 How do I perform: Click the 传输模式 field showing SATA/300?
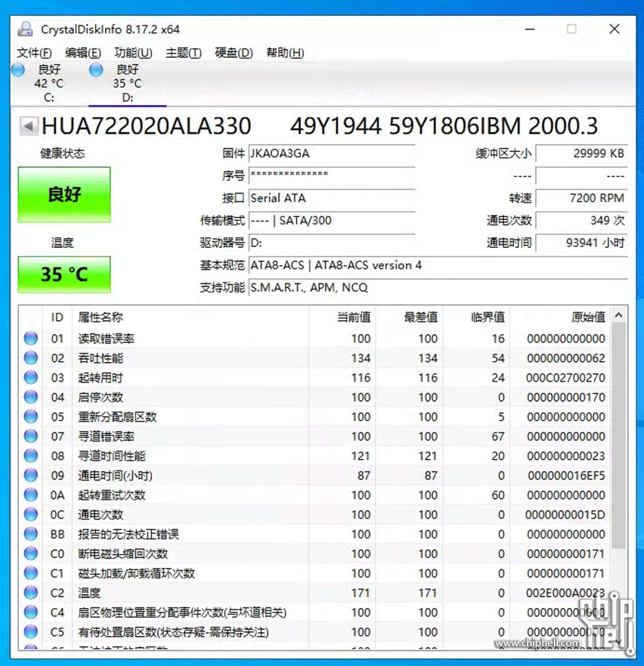332,221
